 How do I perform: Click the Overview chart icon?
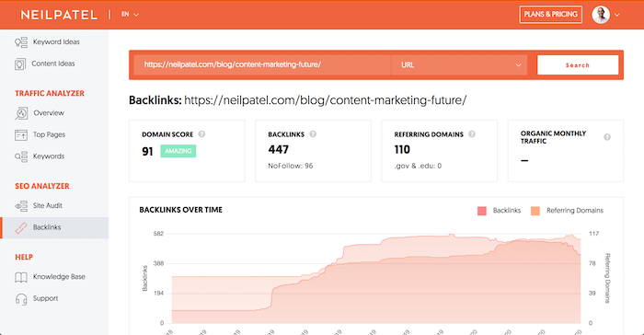[21, 113]
